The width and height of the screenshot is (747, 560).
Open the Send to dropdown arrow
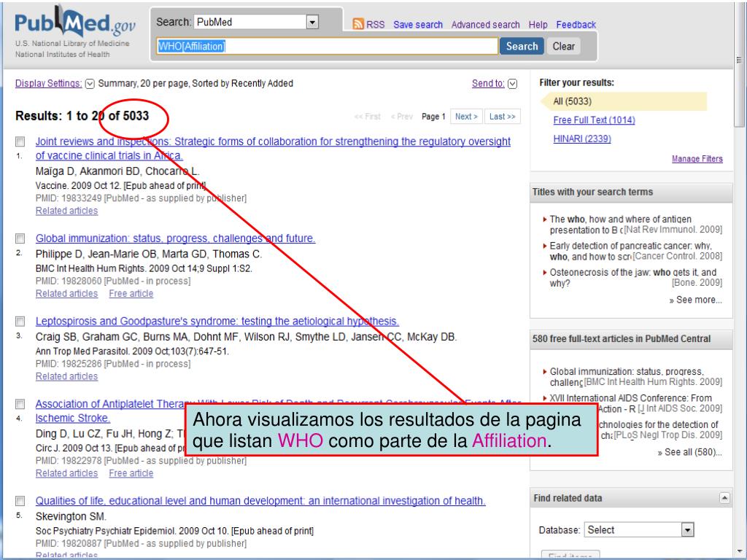513,84
